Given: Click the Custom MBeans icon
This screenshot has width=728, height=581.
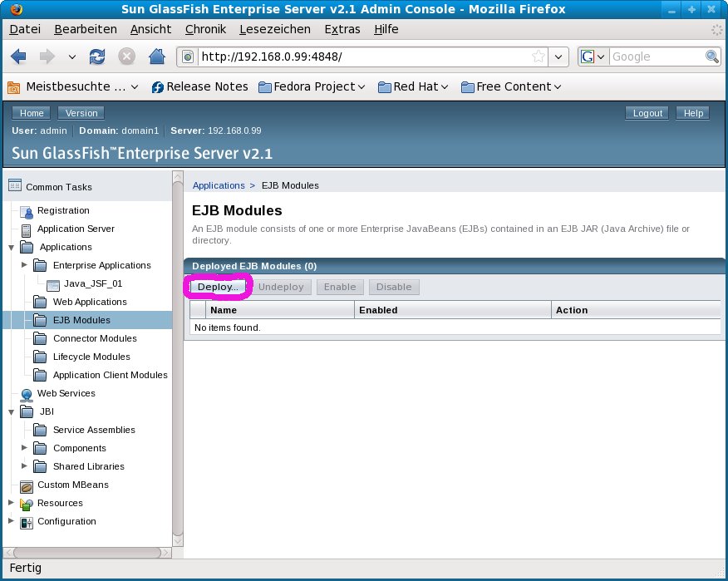Looking at the screenshot, I should (x=26, y=485).
